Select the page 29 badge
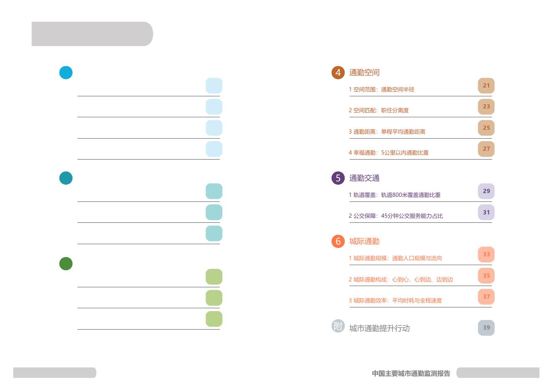 click(x=486, y=191)
